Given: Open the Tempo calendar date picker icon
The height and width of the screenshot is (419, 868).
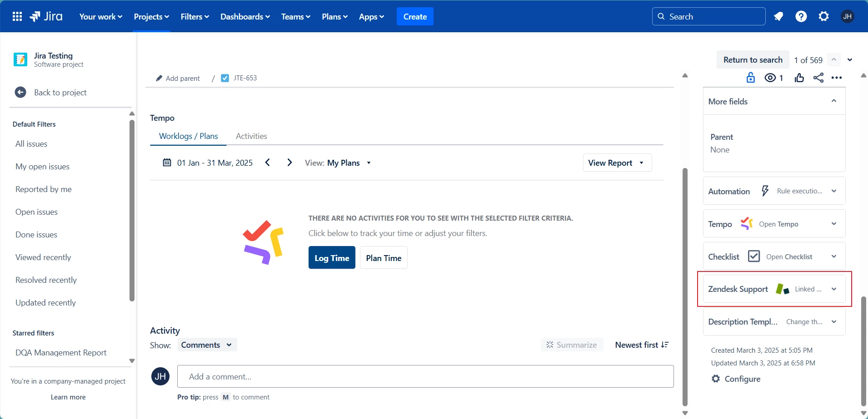Looking at the screenshot, I should tap(167, 163).
